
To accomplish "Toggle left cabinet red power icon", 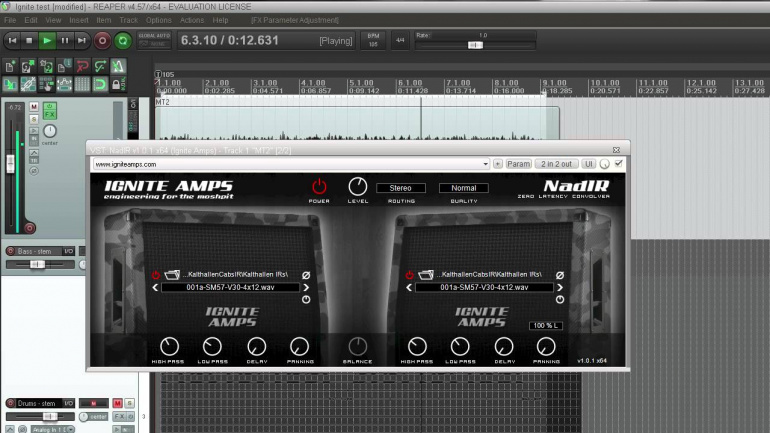I will pyautogui.click(x=156, y=274).
